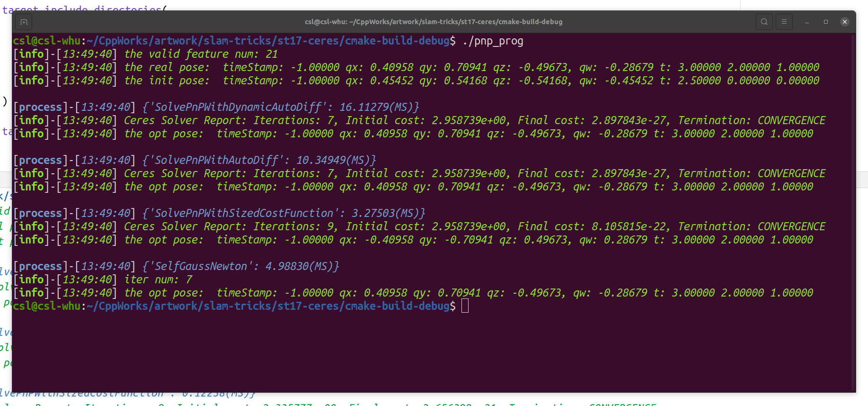Click 'Iterations: 9' in Ceres report
Screen dimensions: 868x406
(x=293, y=227)
